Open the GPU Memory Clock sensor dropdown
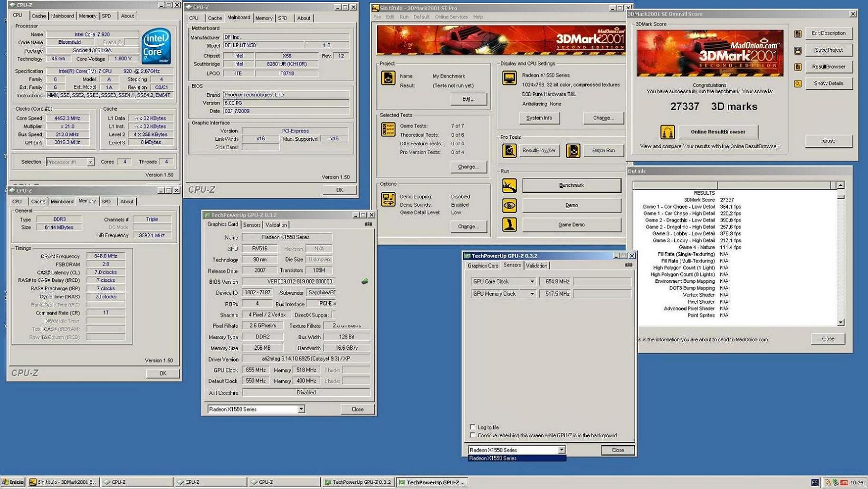The height and width of the screenshot is (489, 868). click(x=532, y=294)
